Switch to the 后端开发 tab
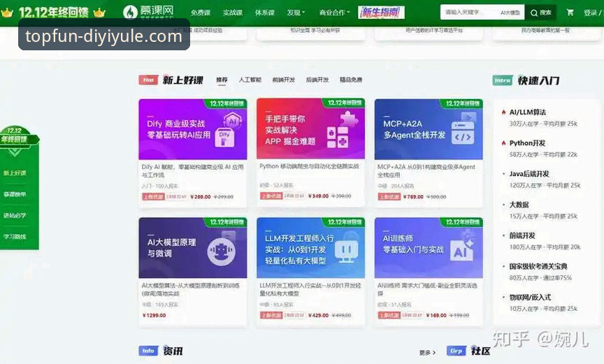 tap(317, 80)
